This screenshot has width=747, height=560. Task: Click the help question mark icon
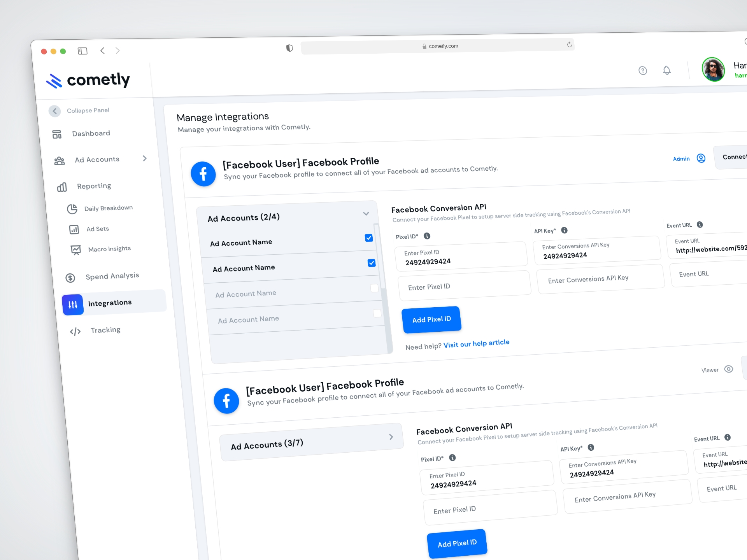643,70
